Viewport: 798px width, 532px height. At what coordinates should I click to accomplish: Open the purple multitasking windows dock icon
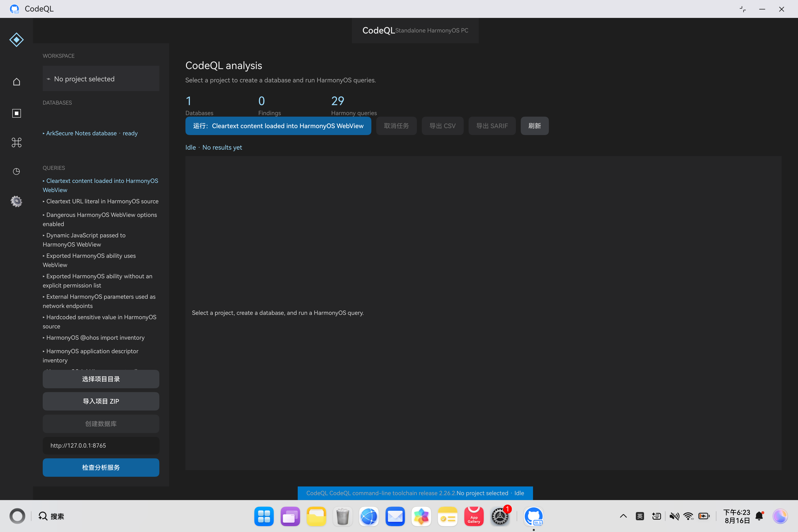pyautogui.click(x=291, y=516)
